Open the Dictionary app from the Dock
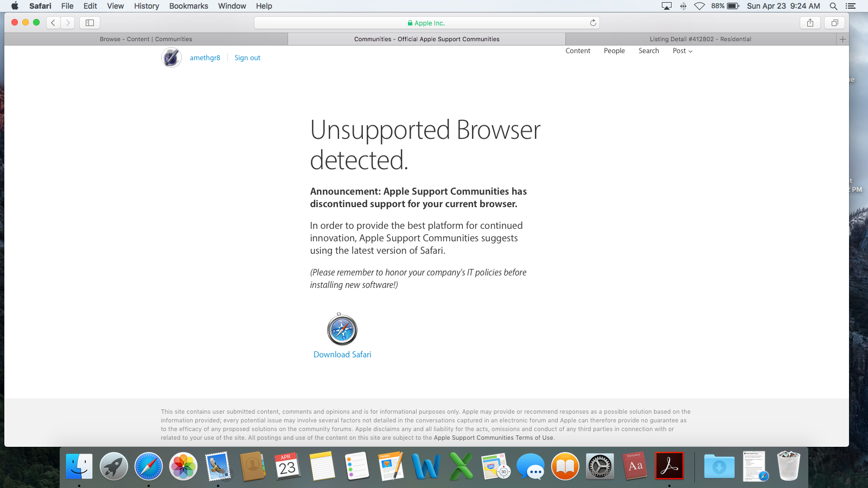868x488 pixels. tap(635, 465)
